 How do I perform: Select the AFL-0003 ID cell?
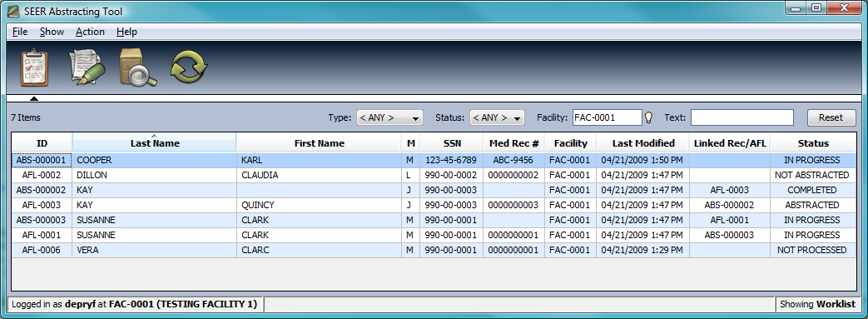click(x=42, y=205)
